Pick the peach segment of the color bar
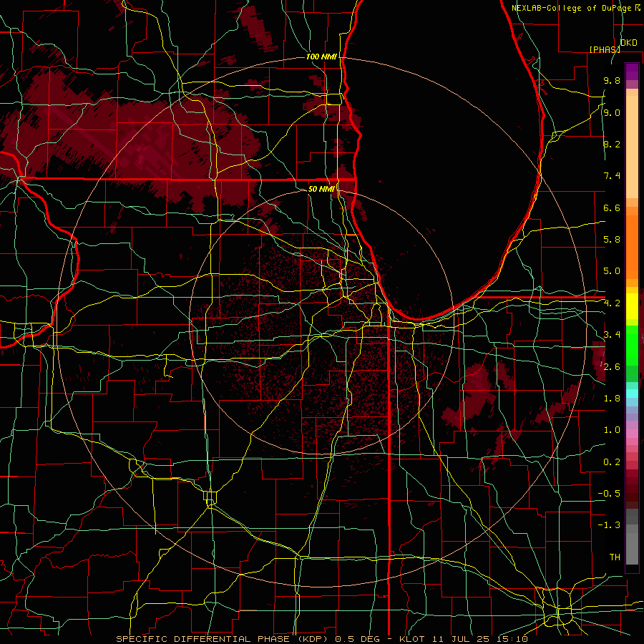Image resolution: width=644 pixels, height=644 pixels. pos(632,147)
